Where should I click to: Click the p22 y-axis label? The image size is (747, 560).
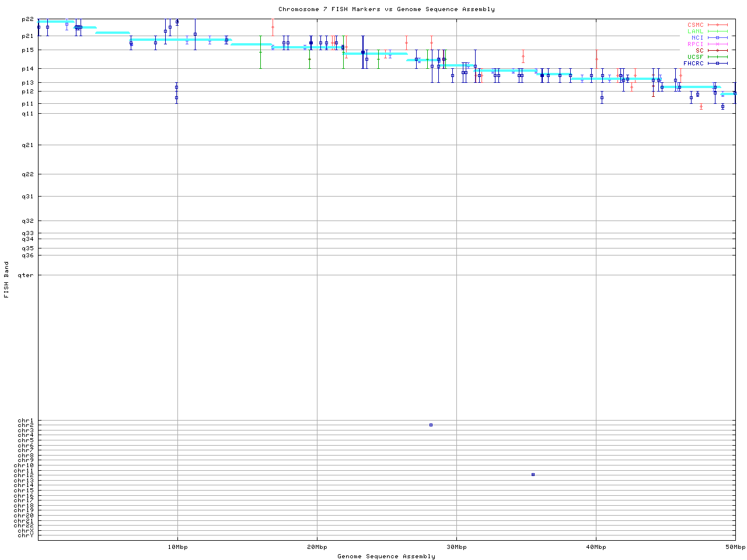(27, 19)
